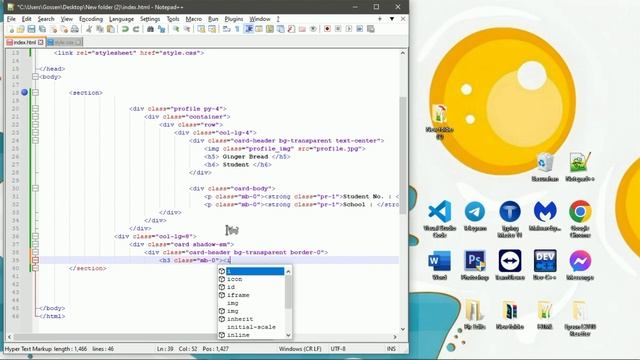
Task: Paste from the clipboard using the toolbar icon
Action: pyautogui.click(x=110, y=29)
